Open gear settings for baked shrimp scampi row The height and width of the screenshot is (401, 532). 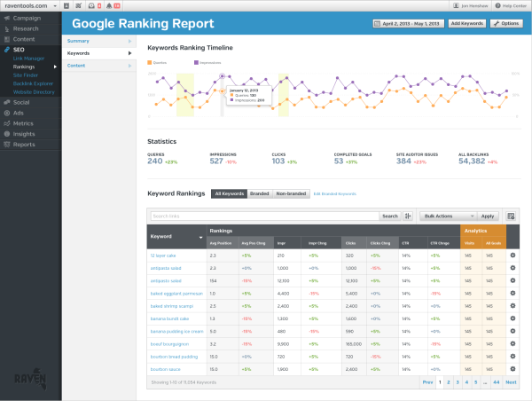click(x=512, y=306)
